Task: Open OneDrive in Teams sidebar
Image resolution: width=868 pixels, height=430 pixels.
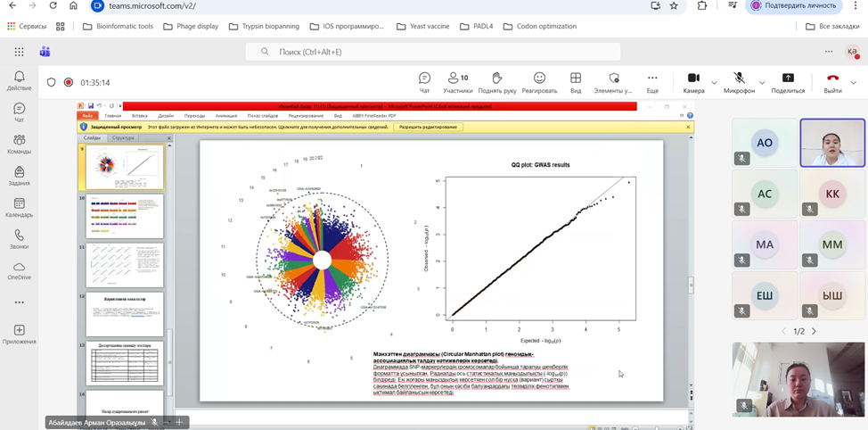Action: click(x=19, y=271)
